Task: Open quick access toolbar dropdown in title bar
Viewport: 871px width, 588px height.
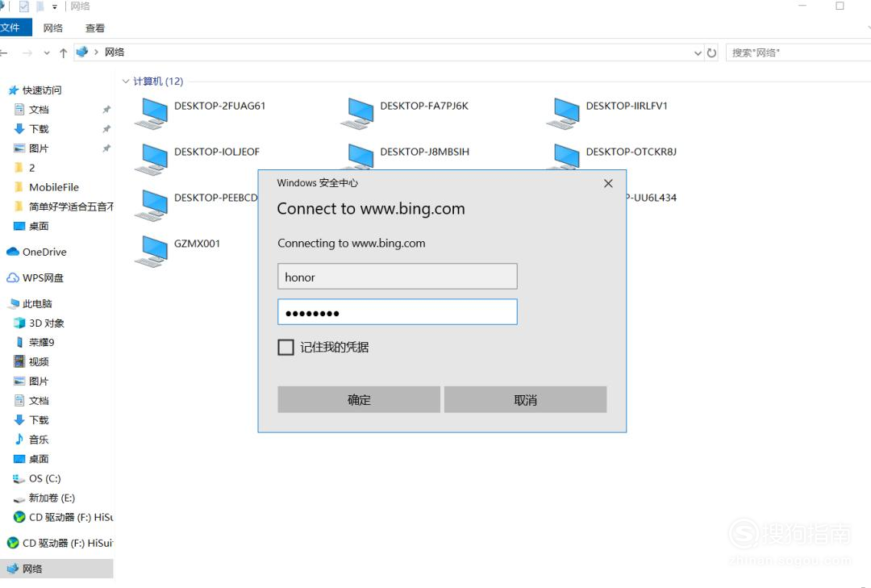Action: [55, 6]
